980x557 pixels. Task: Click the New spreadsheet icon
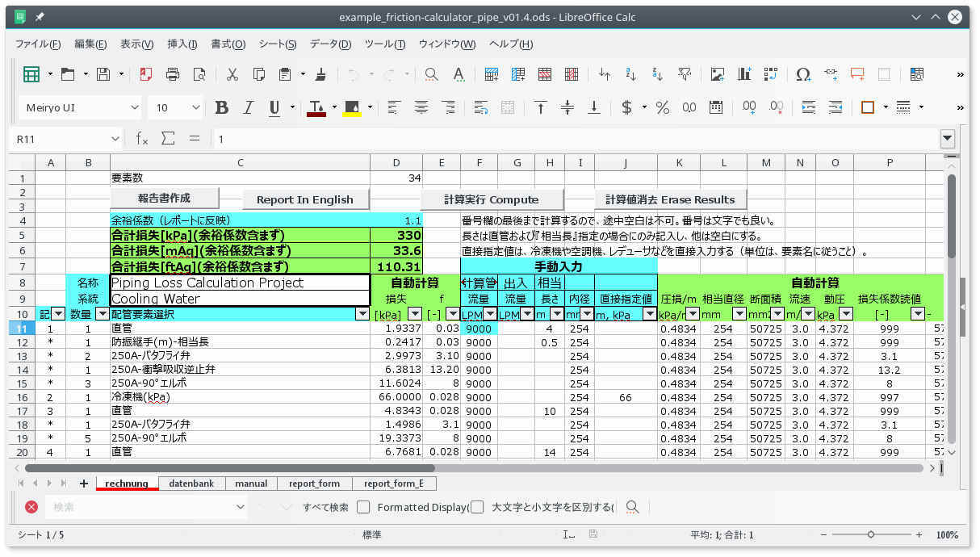coord(31,74)
